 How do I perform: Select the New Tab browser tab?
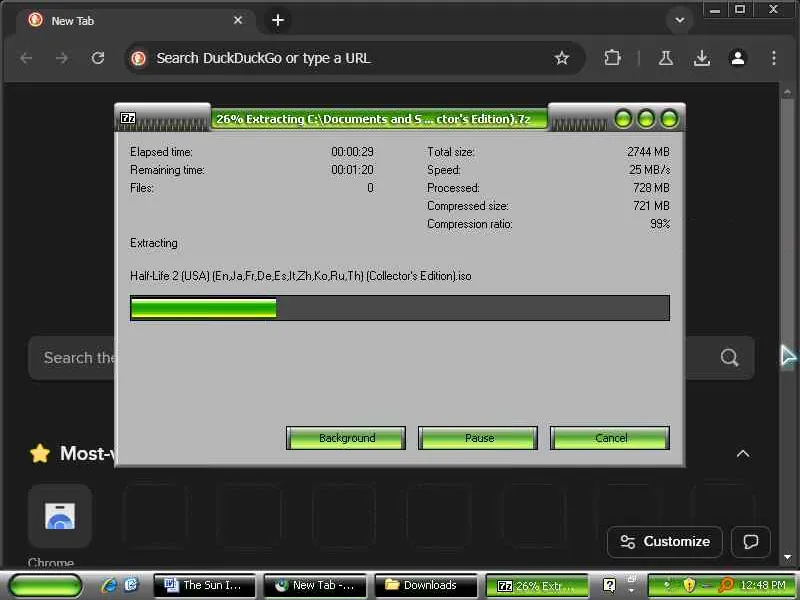pos(135,21)
